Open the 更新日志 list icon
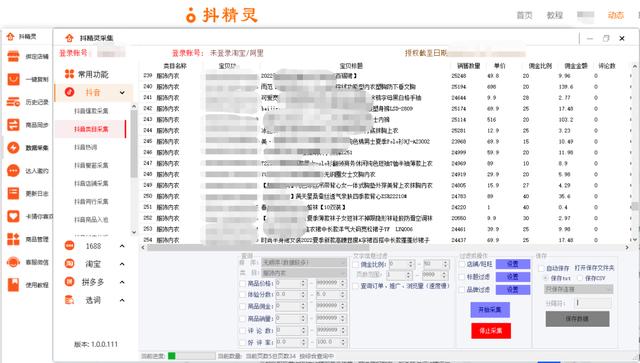 click(13, 193)
